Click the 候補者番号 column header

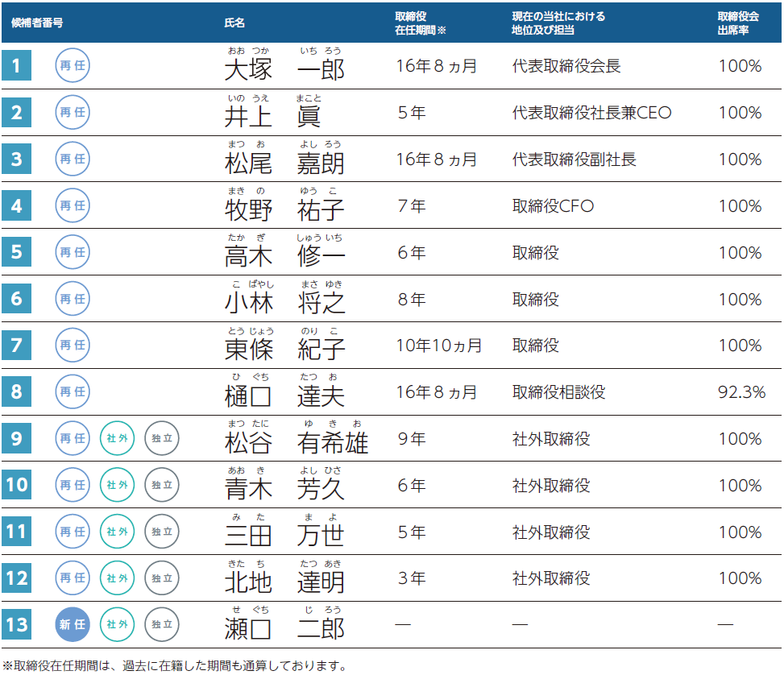click(37, 23)
